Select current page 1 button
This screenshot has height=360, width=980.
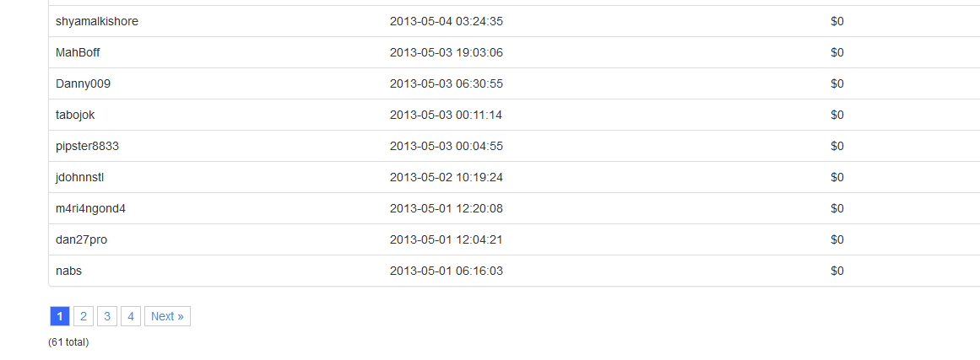coord(60,316)
